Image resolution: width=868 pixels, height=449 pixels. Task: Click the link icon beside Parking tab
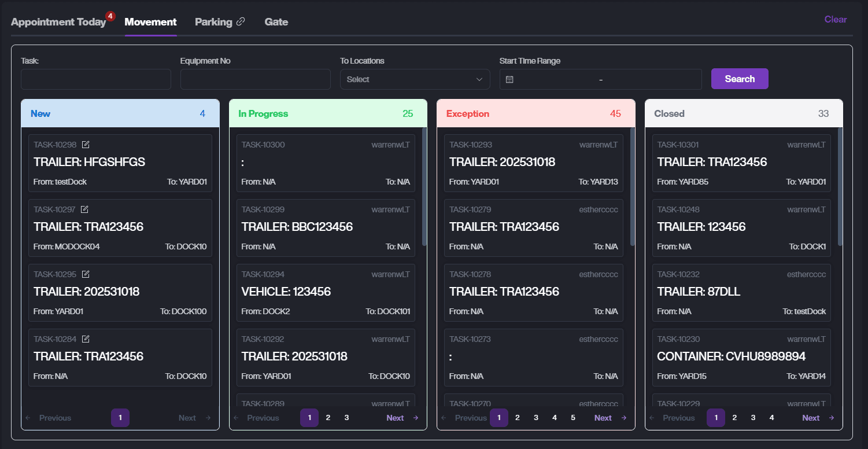pos(241,22)
